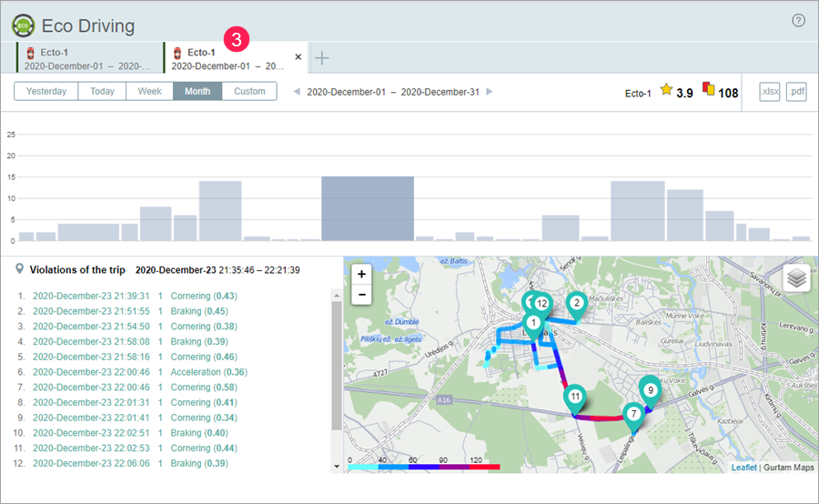Open the help question mark icon
The image size is (819, 504).
pyautogui.click(x=798, y=20)
